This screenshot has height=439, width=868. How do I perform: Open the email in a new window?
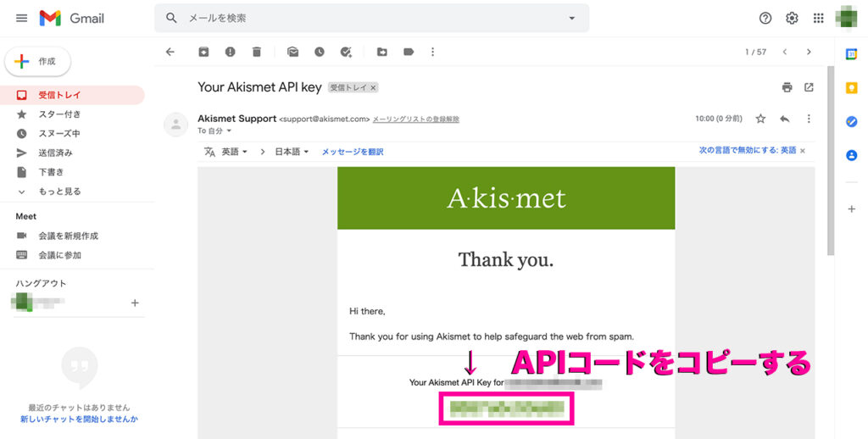pyautogui.click(x=809, y=87)
